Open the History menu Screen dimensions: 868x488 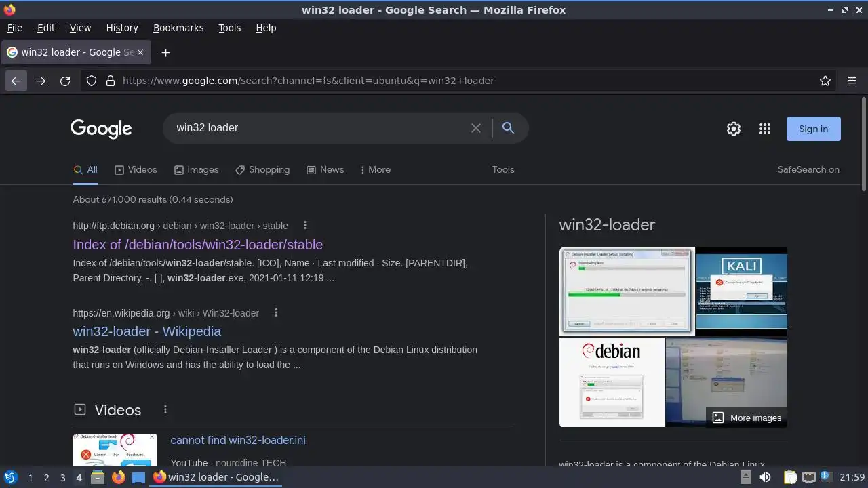pos(122,28)
